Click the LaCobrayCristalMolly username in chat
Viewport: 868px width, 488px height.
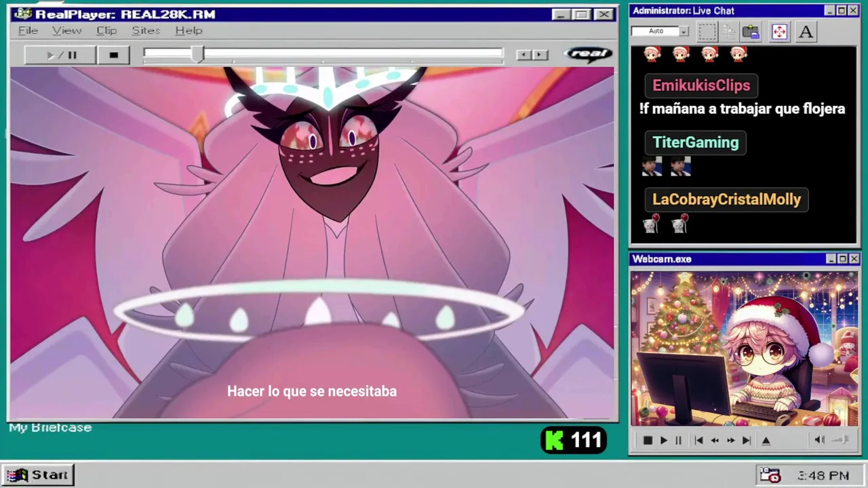[x=726, y=199]
